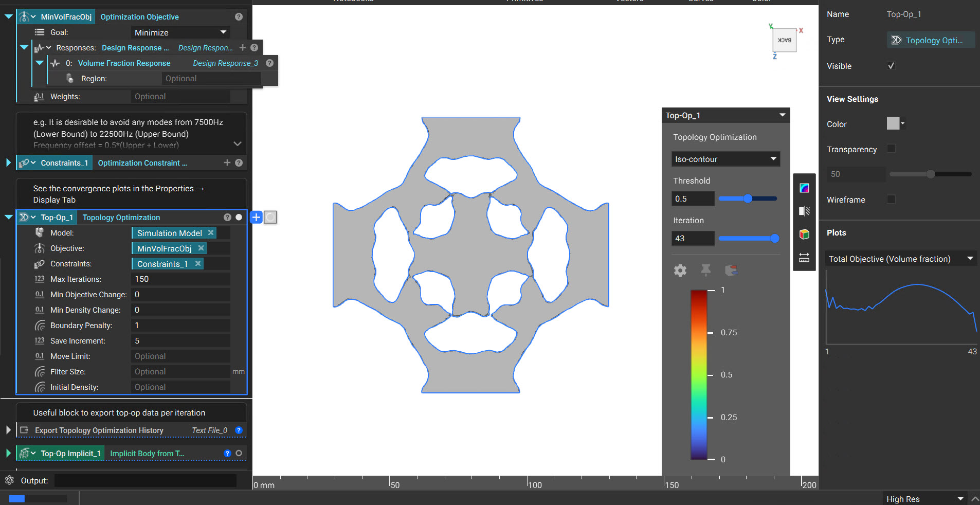Open color gradient field view tool
The height and width of the screenshot is (505, 980).
[804, 188]
